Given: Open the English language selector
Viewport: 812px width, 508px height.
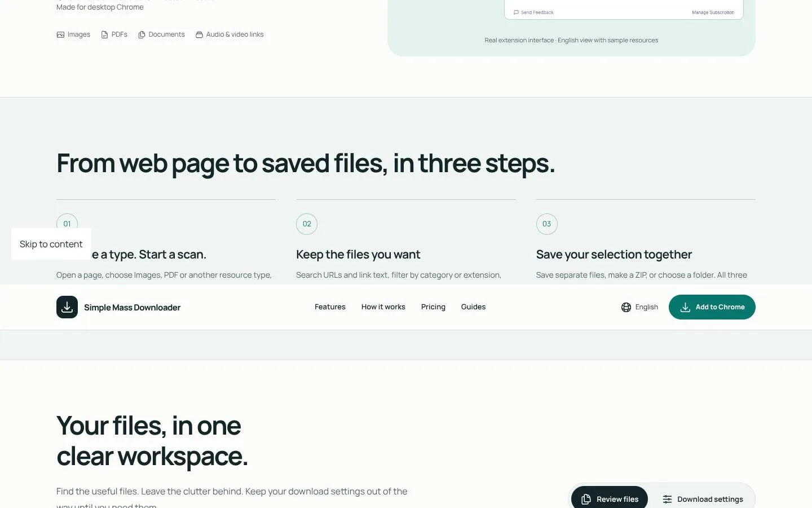Looking at the screenshot, I should 639,307.
